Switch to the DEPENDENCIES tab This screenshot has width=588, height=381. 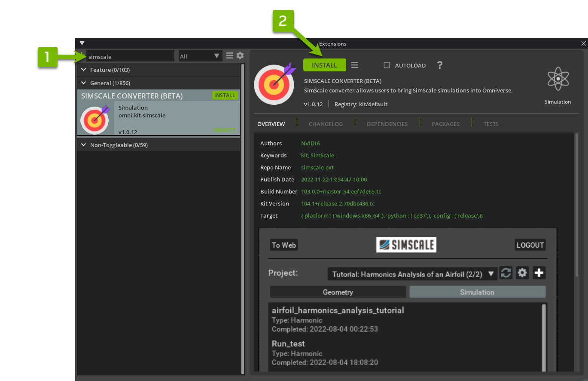pos(387,124)
